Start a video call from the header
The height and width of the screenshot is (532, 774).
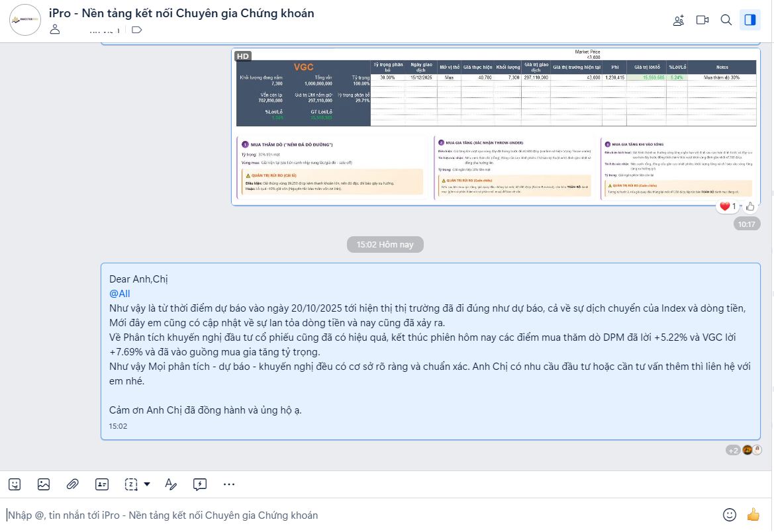click(702, 20)
